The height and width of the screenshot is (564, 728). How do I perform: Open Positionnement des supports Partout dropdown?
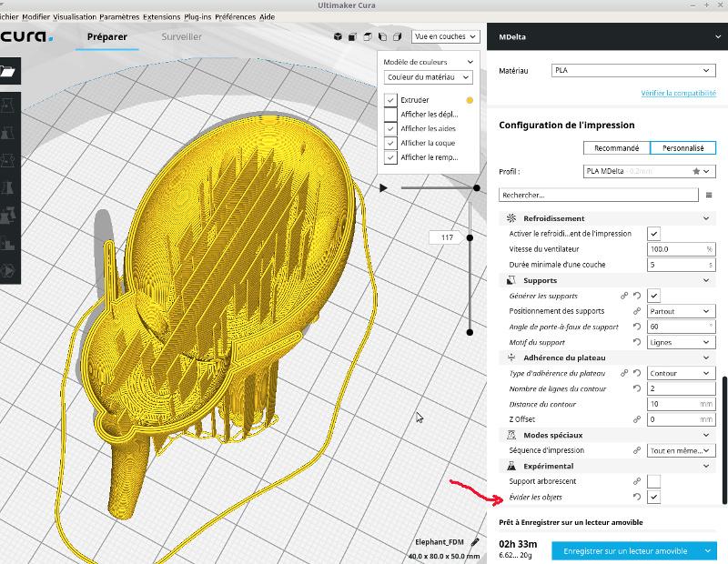click(681, 311)
